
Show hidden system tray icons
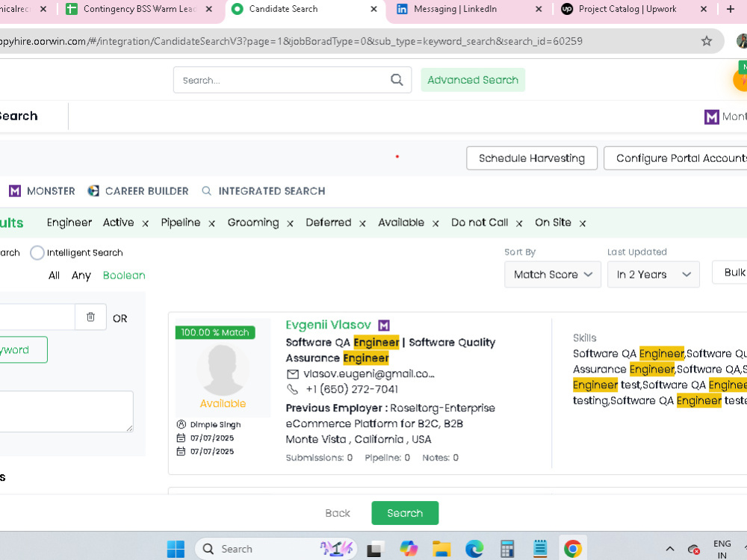click(669, 549)
